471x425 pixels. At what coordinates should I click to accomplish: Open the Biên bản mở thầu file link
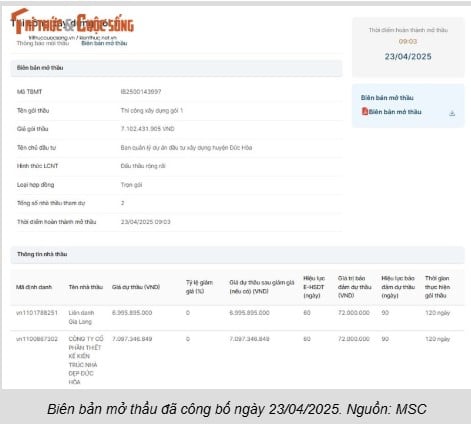pos(395,112)
